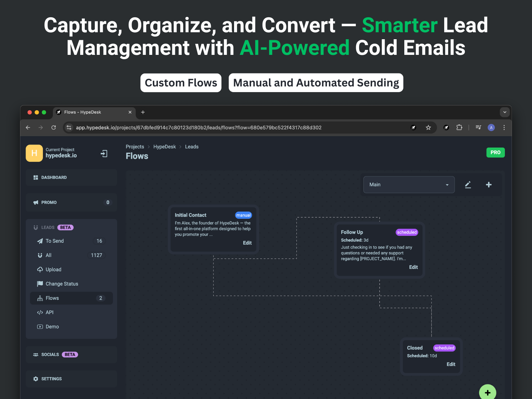532x399 pixels.
Task: Add a new flow with plus icon
Action: [488, 185]
